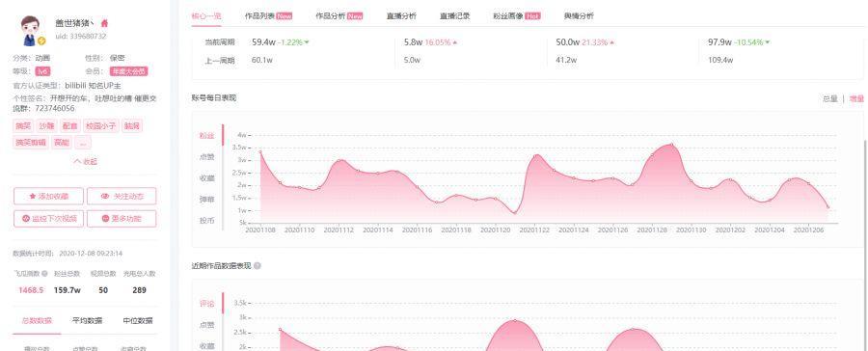Select 投币 metric in the daily performance chart
This screenshot has width=868, height=351.
207,221
